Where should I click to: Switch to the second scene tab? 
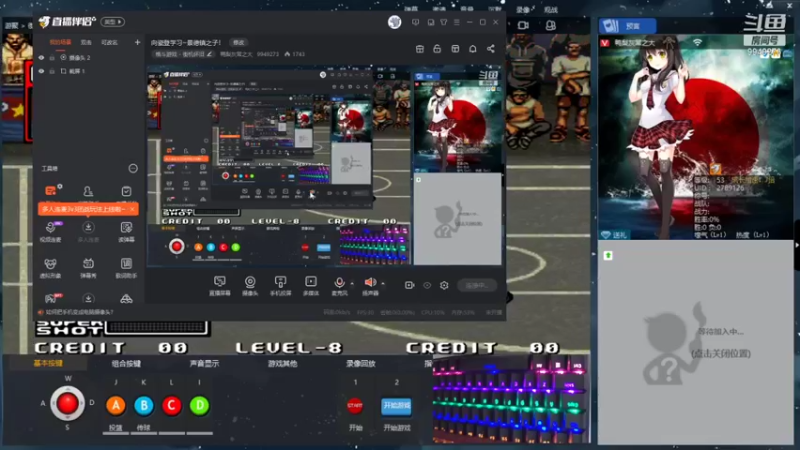86,42
